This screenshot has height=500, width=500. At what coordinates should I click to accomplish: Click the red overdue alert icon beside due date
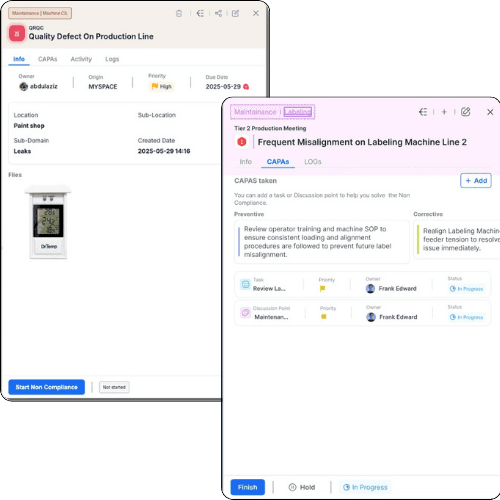pos(246,87)
